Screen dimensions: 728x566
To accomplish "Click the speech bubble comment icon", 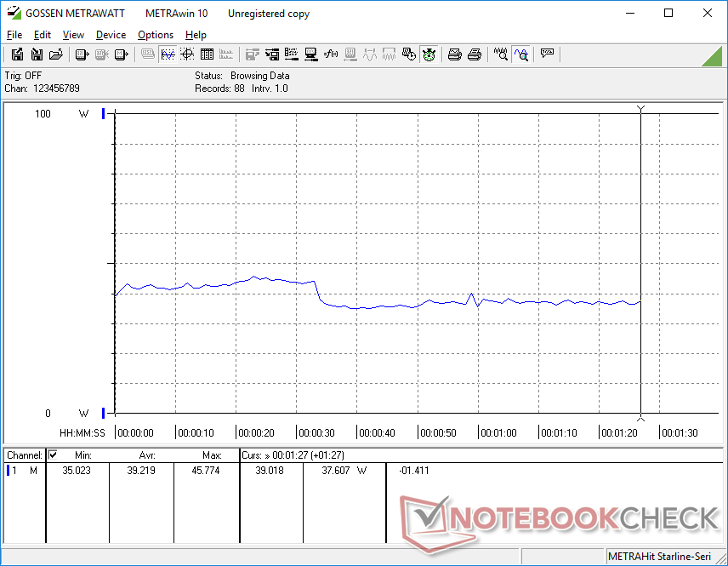I will (547, 54).
